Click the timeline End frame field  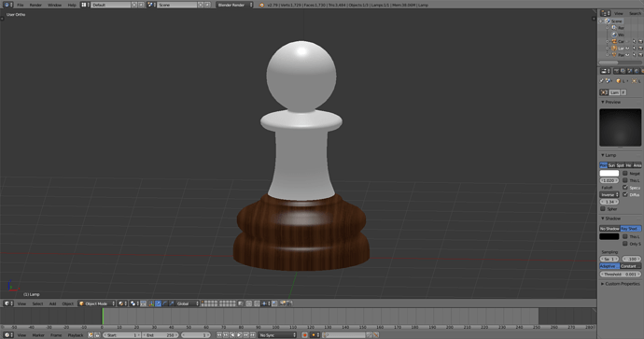tap(160, 335)
